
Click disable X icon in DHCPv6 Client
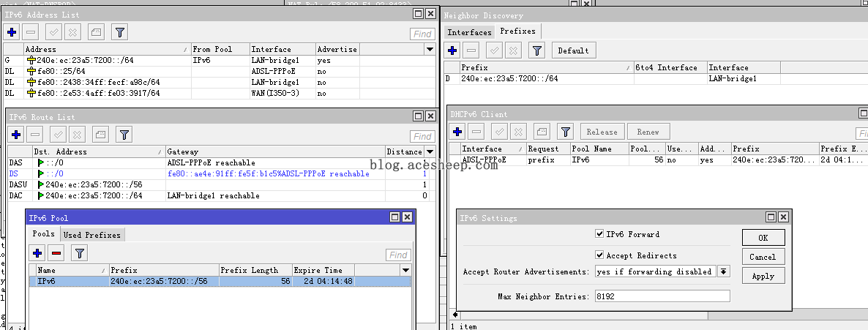click(518, 132)
